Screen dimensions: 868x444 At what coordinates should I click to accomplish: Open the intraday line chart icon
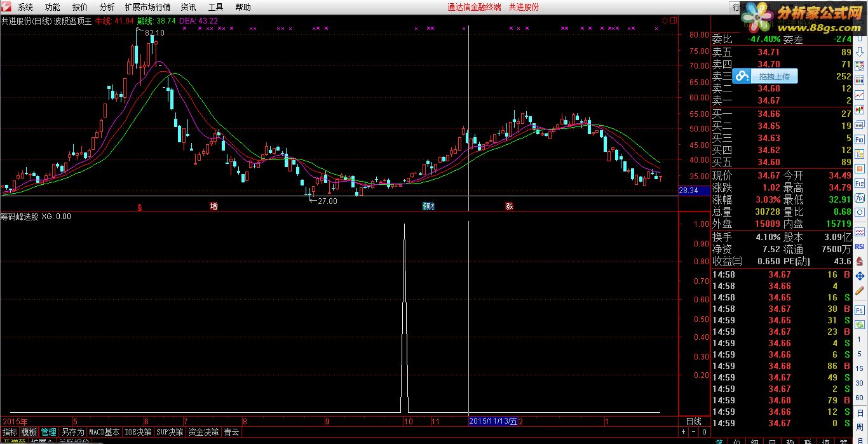pyautogui.click(x=860, y=95)
